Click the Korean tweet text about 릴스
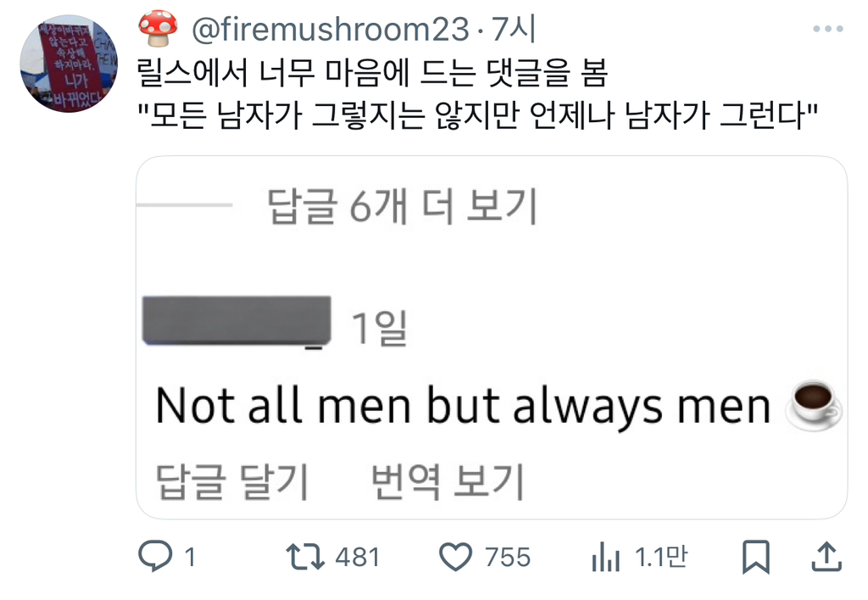This screenshot has width=868, height=600. tap(373, 75)
